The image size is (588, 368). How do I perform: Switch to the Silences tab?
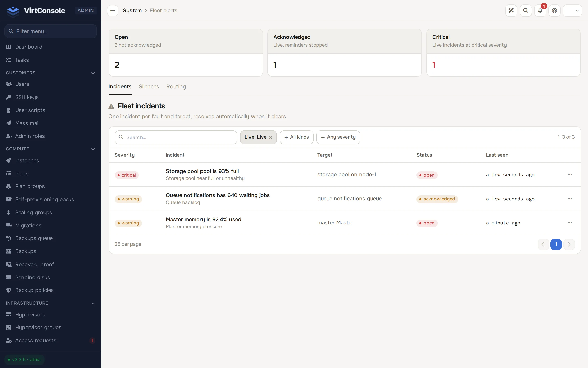(149, 87)
